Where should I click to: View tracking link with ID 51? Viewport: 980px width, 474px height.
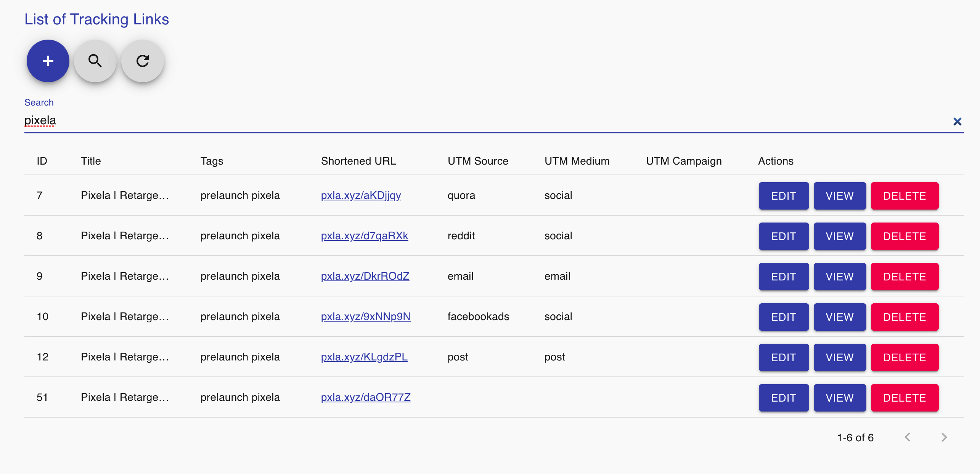(839, 398)
